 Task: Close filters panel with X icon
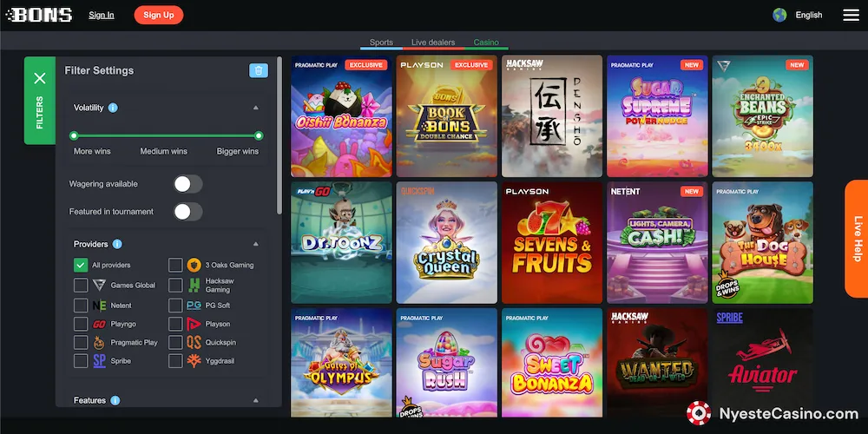40,79
